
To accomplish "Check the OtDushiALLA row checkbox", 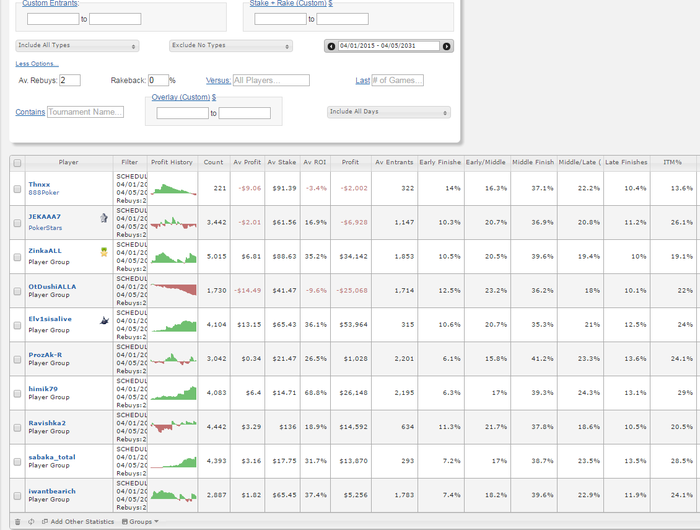I will (x=17, y=291).
